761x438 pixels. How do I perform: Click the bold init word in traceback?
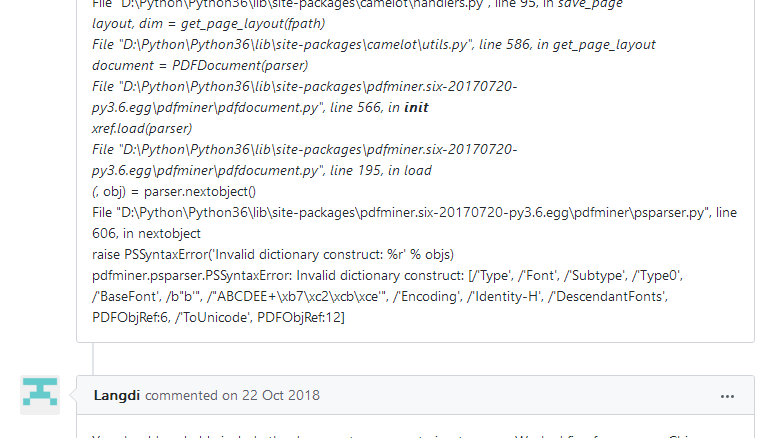pyautogui.click(x=416, y=107)
